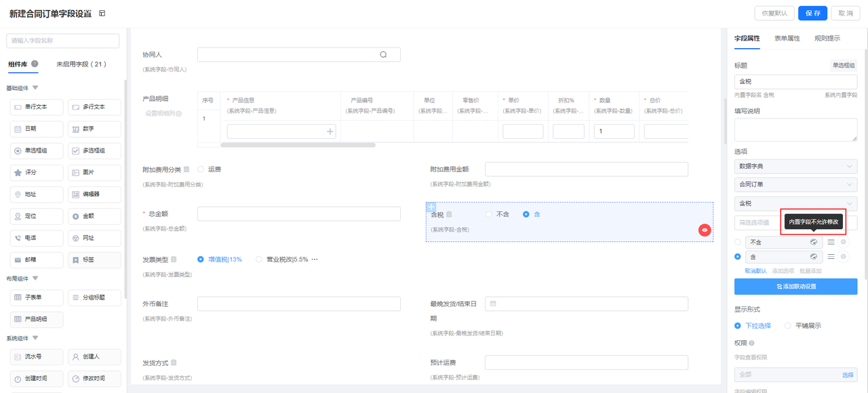This screenshot has height=393, width=868.
Task: Add the 编辑器 editor component
Action: coord(95,194)
